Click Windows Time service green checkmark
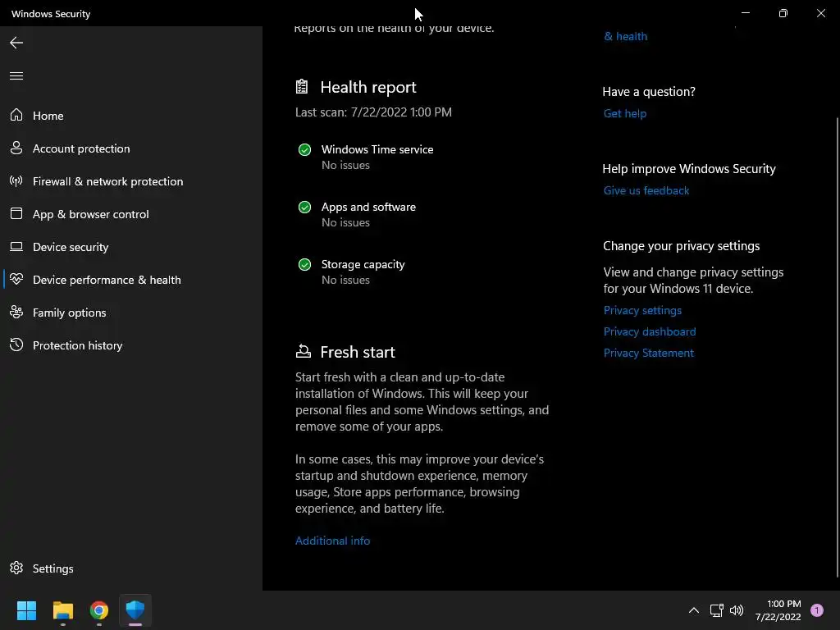 pos(304,149)
